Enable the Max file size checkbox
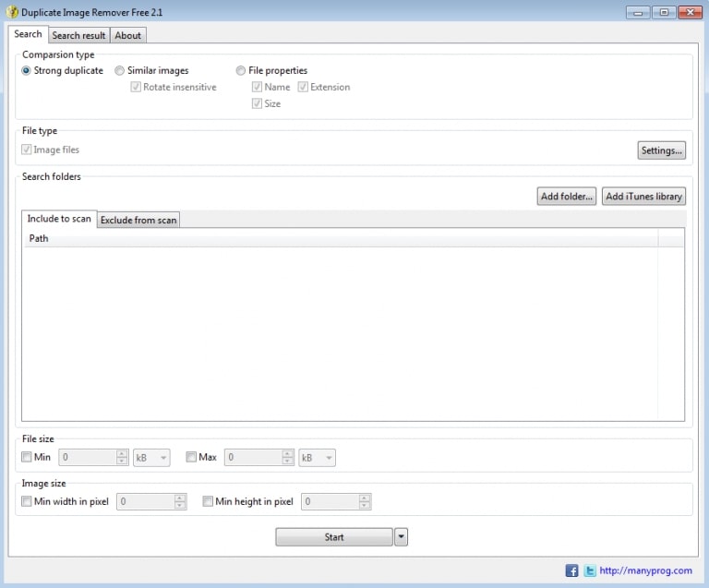The image size is (709, 588). tap(191, 457)
